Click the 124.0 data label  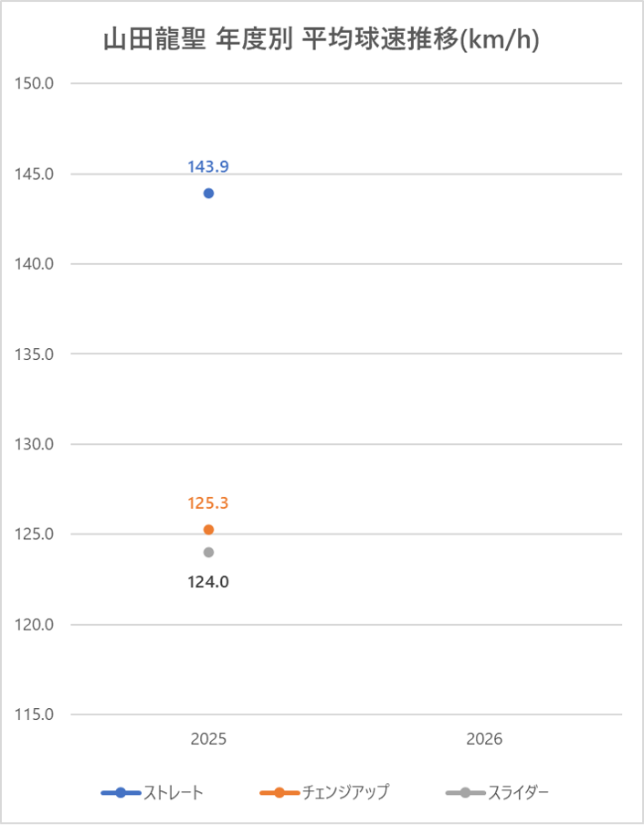point(208,580)
